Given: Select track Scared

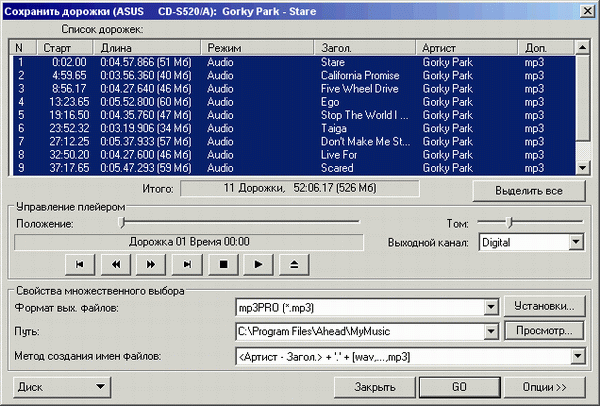Looking at the screenshot, I should [294, 168].
